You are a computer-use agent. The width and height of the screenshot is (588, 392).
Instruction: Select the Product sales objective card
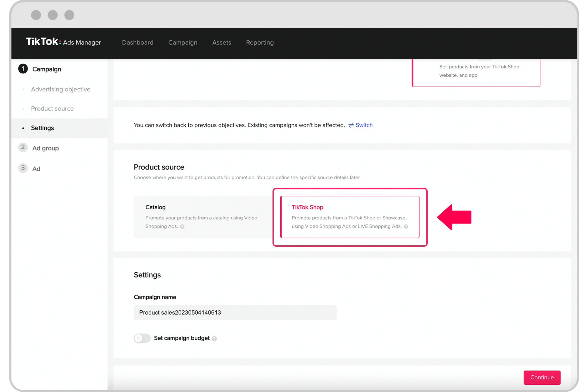(476, 72)
